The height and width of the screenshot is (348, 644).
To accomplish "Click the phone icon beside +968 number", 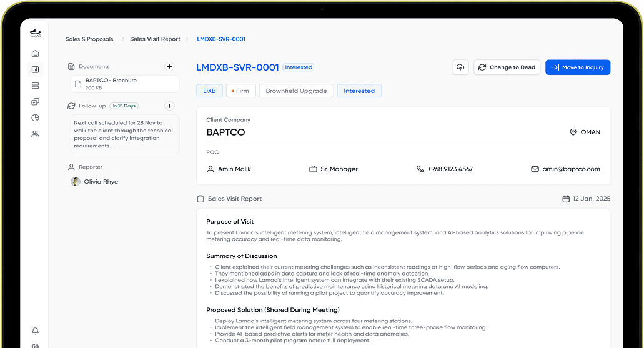I will click(420, 169).
